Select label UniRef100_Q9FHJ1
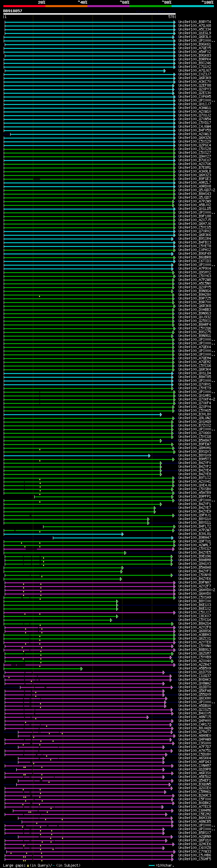 [195, 515]
